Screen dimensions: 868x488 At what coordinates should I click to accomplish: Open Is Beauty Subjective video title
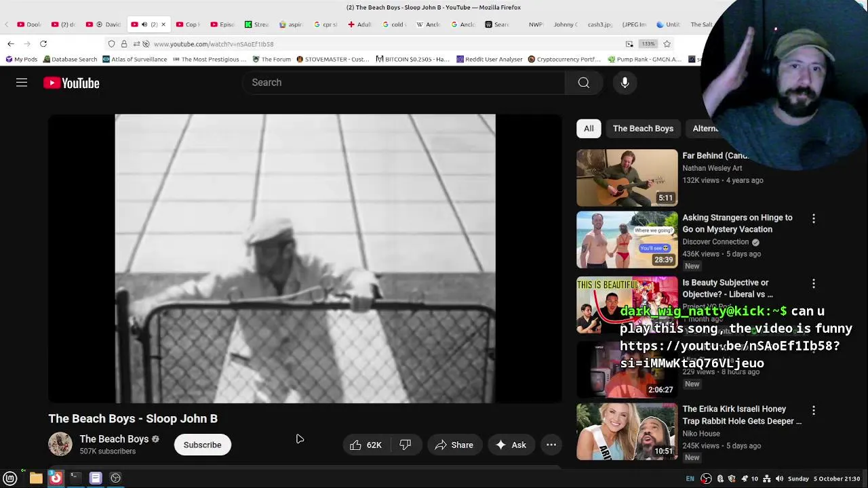pyautogui.click(x=728, y=288)
